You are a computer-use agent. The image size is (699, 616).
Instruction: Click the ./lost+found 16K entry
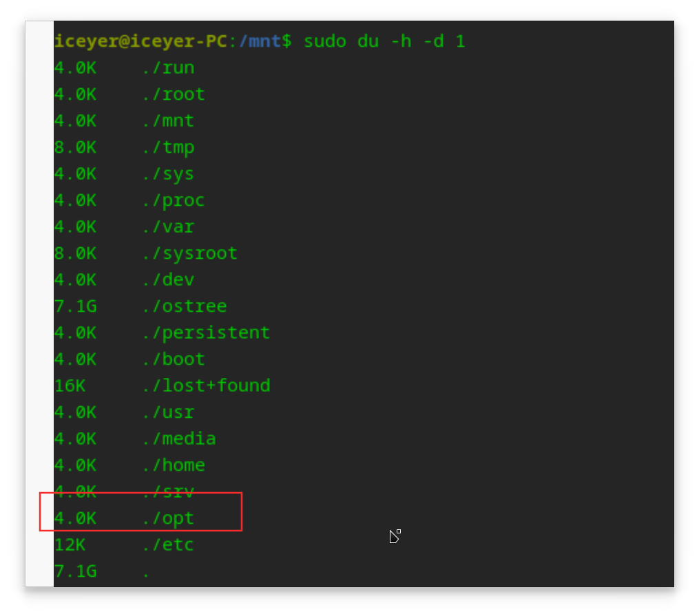tap(163, 386)
